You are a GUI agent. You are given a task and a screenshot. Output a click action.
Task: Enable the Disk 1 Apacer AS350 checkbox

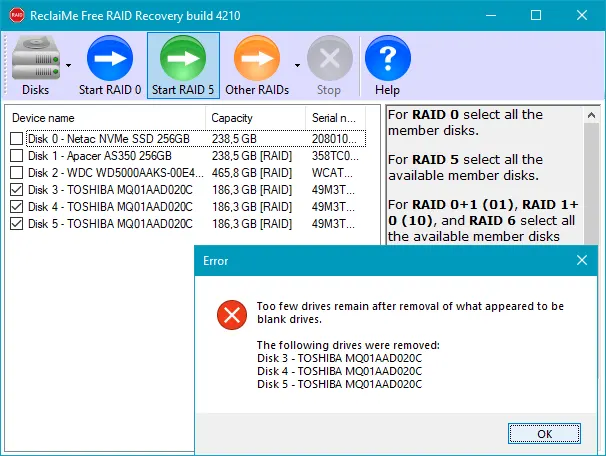click(x=17, y=156)
